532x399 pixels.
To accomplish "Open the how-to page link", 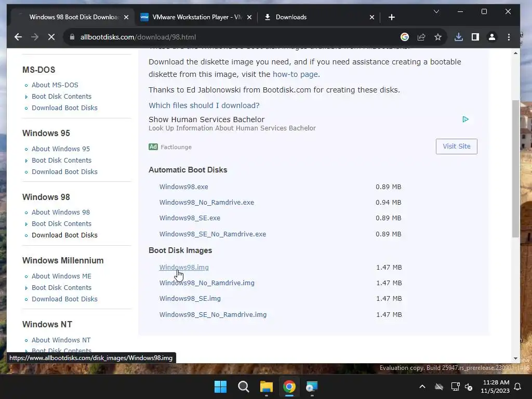I will pos(295,74).
